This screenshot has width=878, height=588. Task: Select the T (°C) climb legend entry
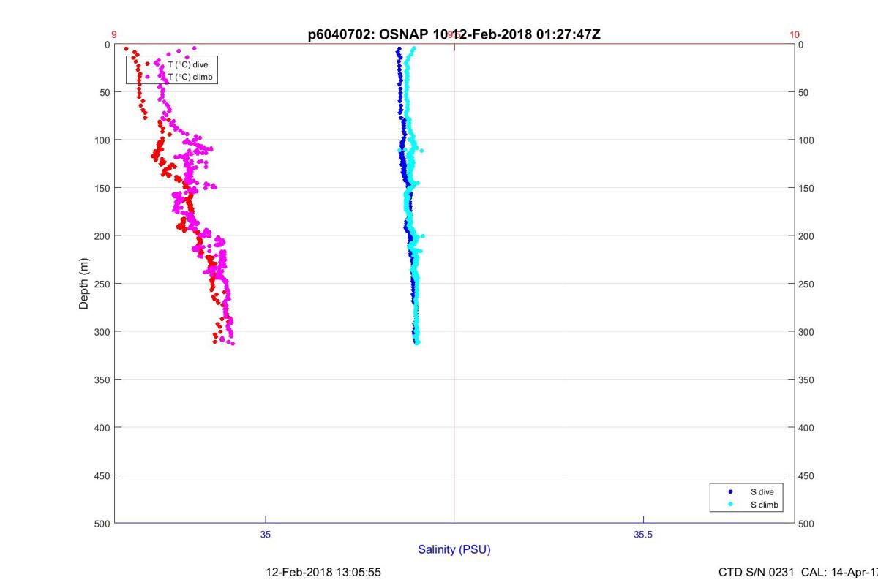pos(190,76)
